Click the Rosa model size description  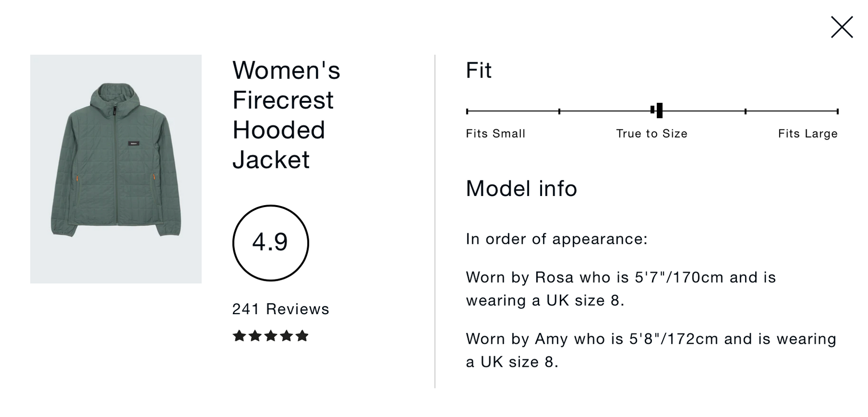(x=621, y=289)
